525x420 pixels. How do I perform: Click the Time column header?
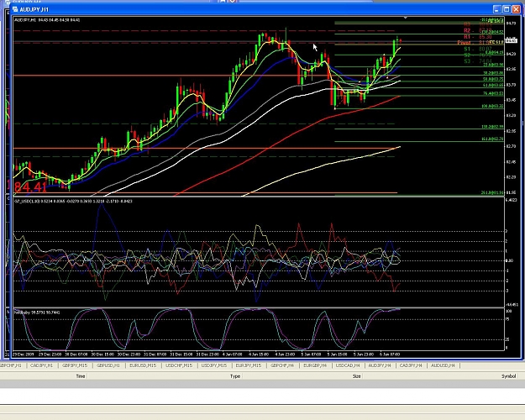click(81, 376)
